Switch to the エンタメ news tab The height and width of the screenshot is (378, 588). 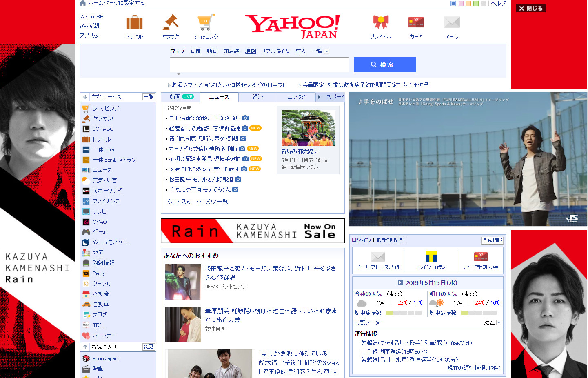[x=296, y=97]
